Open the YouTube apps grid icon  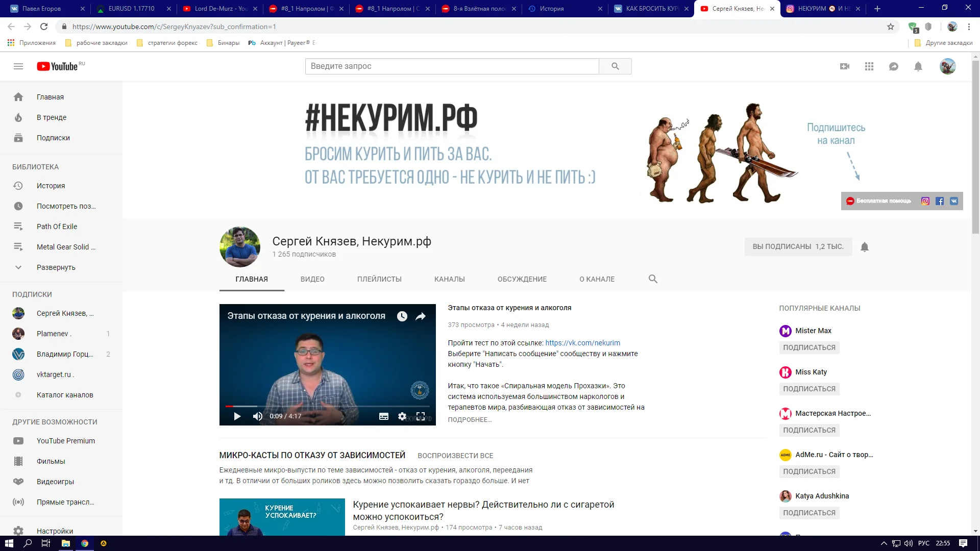point(869,66)
